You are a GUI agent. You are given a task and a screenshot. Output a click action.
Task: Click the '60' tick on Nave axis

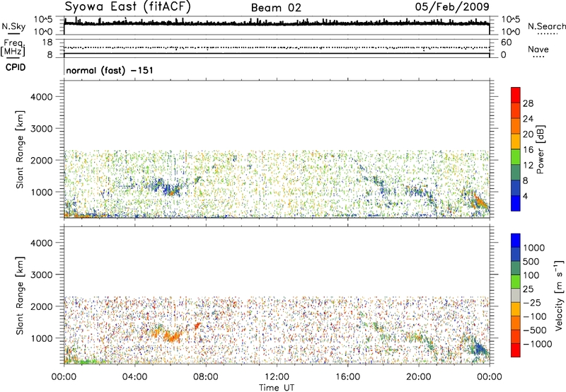(x=506, y=42)
